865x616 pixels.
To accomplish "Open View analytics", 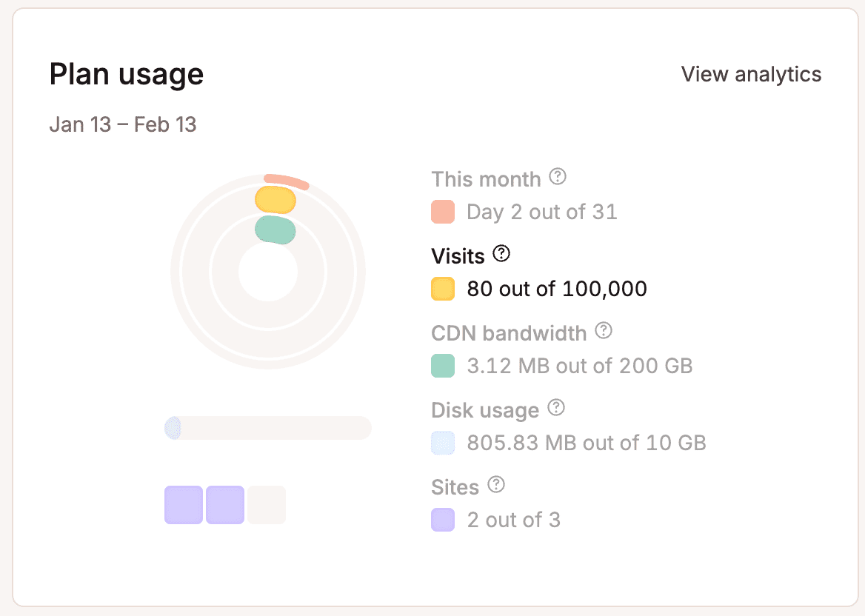I will [x=751, y=74].
